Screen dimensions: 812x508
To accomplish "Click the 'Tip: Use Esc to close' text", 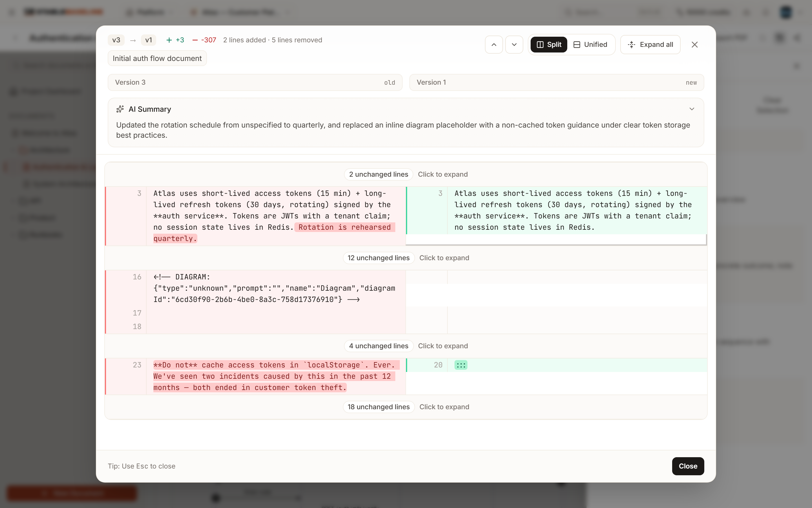I will coord(141,466).
